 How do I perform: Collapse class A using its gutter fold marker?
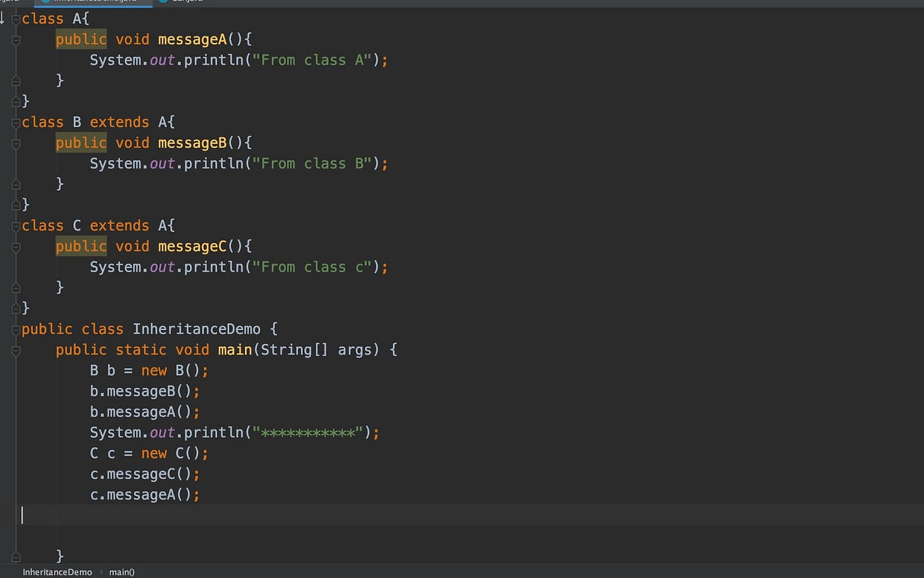15,18
